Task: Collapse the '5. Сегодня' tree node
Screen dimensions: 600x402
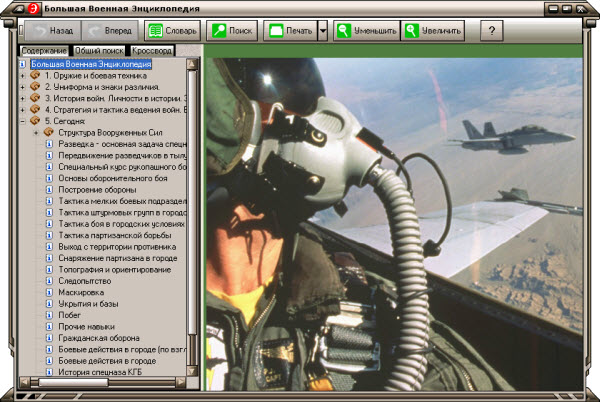Action: click(x=23, y=121)
